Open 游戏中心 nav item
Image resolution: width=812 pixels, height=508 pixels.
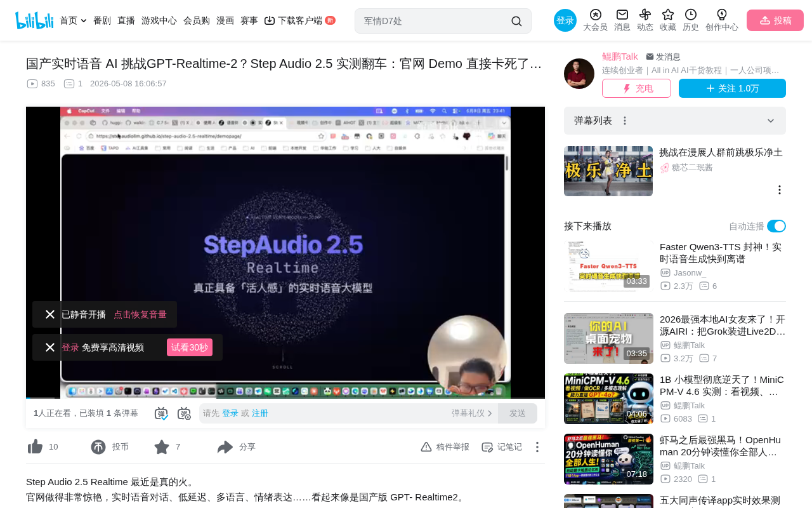coord(159,20)
